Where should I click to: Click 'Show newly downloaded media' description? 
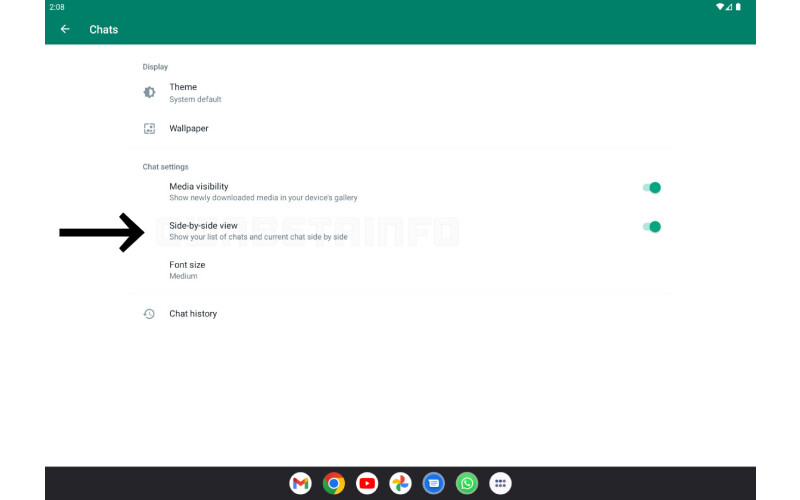pos(263,198)
